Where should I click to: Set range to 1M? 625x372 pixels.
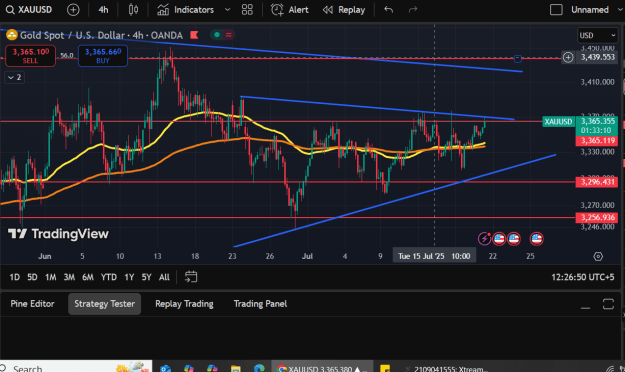click(51, 277)
